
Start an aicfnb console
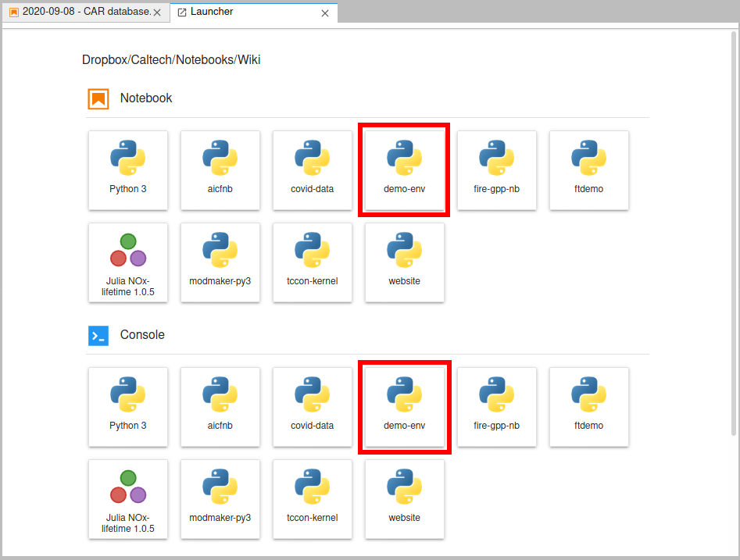(x=220, y=407)
